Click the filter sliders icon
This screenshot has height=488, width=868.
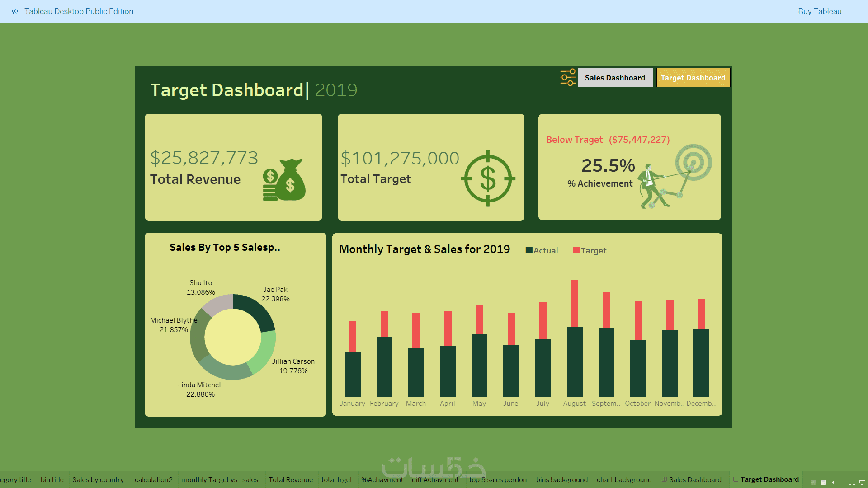point(568,77)
